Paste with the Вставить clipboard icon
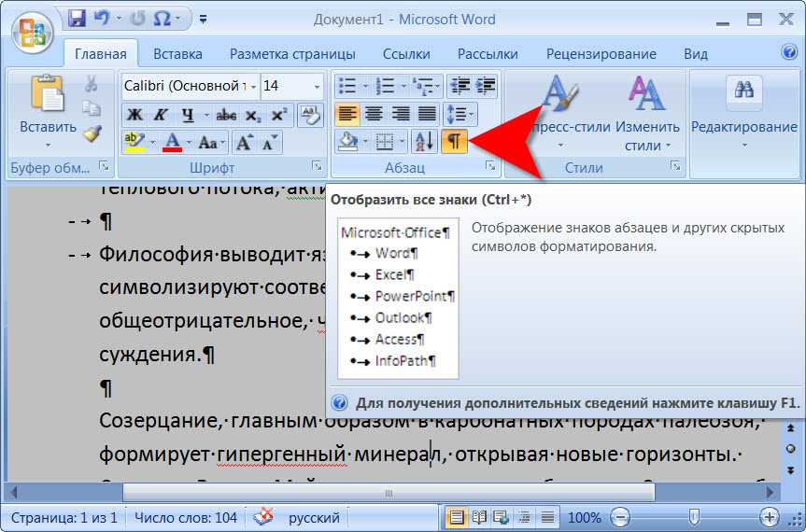 coord(48,93)
